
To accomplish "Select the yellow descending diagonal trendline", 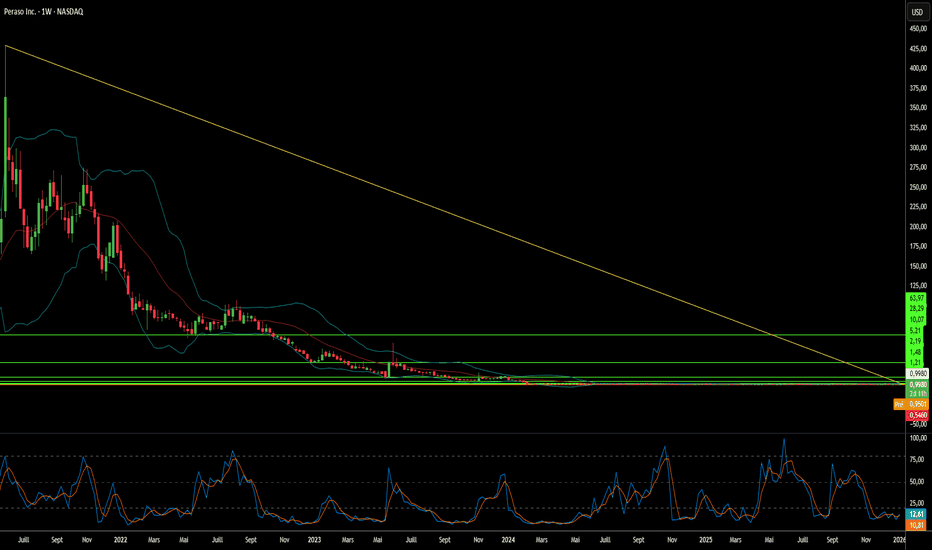I will tap(452, 215).
